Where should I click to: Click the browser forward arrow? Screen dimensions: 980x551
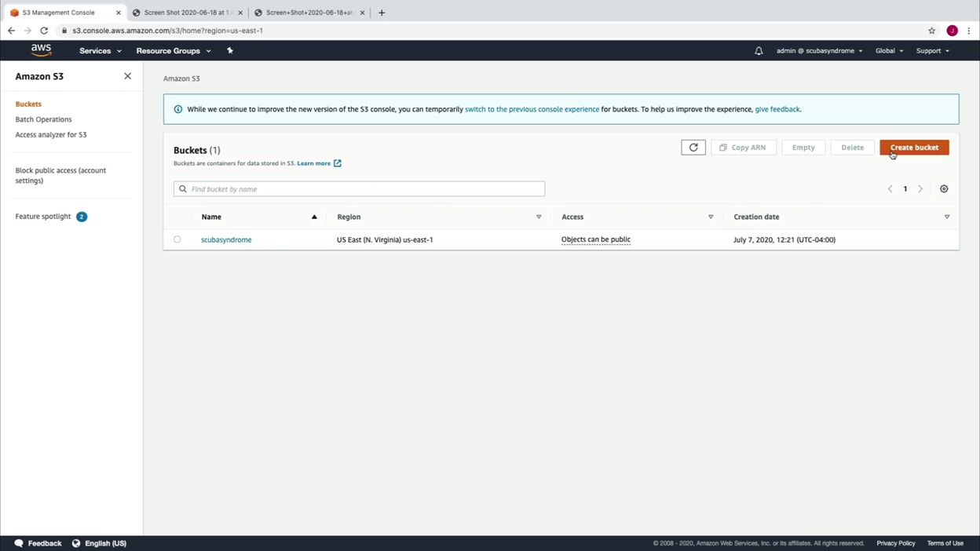(x=27, y=31)
